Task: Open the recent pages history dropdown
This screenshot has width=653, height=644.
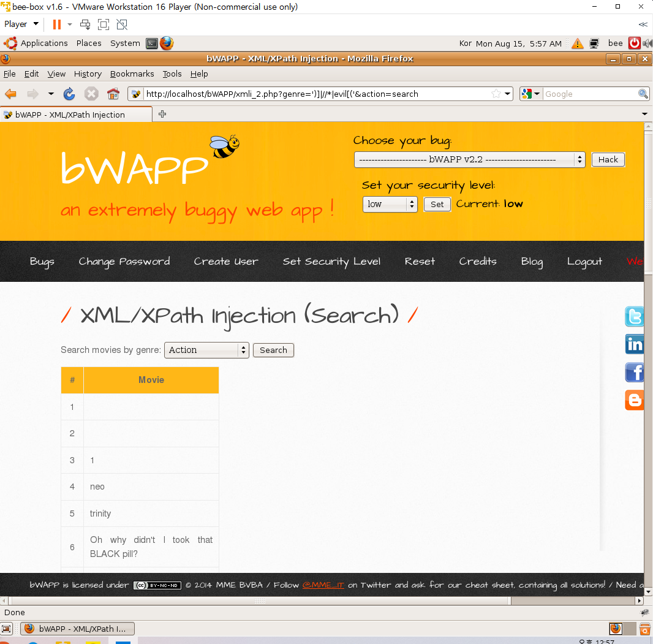Action: (x=51, y=94)
